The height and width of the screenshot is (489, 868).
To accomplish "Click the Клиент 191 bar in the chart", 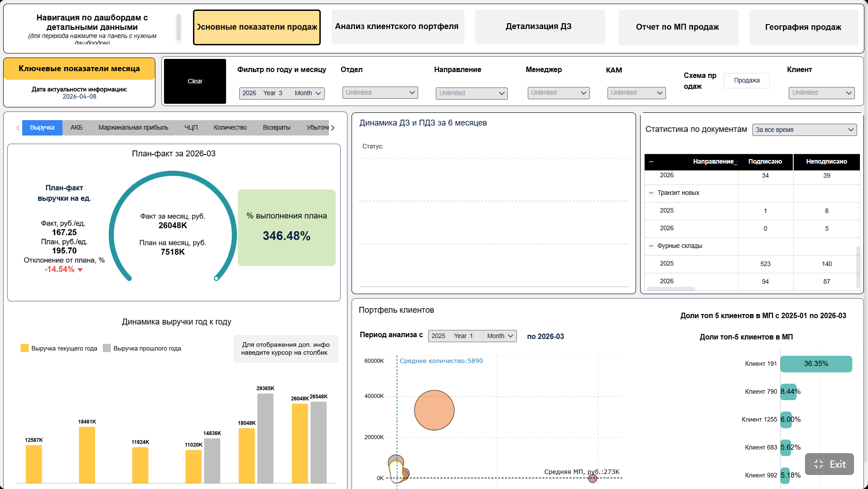I will click(816, 364).
